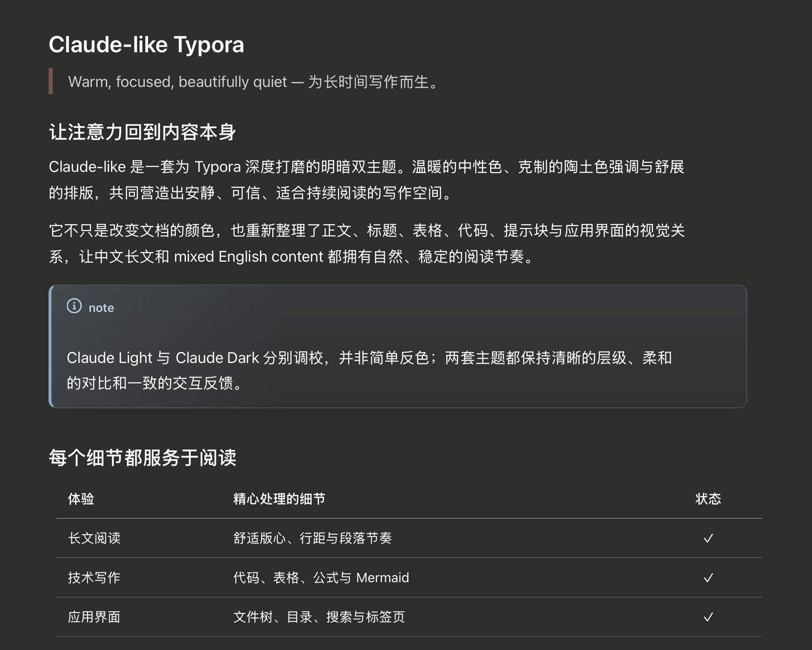
Task: Click the checkmark in the 长文阅读 row
Action: pos(708,538)
